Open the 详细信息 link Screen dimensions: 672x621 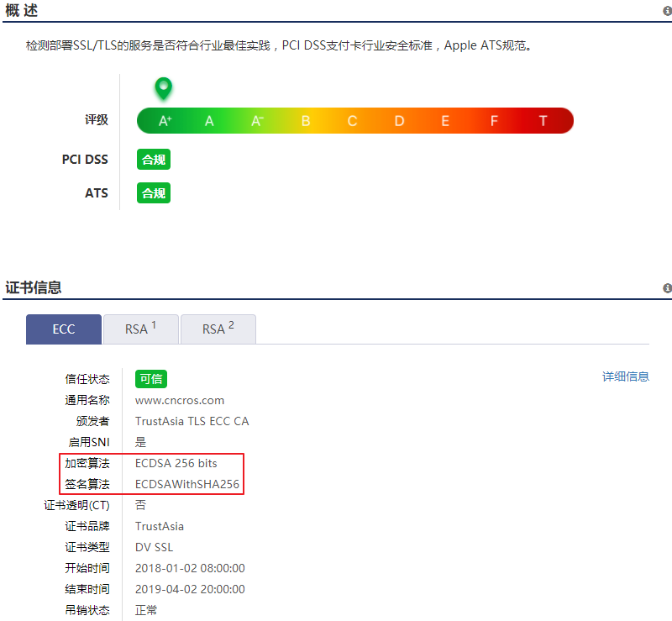pos(625,376)
